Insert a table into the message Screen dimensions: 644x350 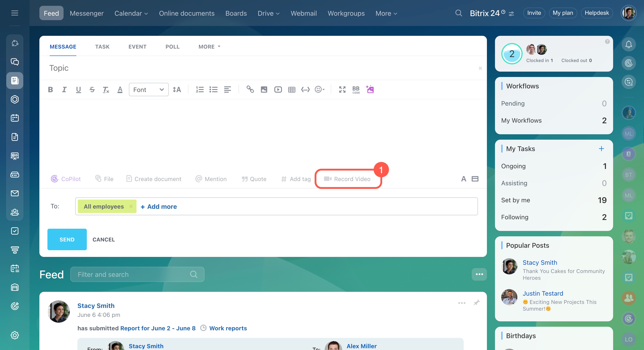[x=292, y=90]
